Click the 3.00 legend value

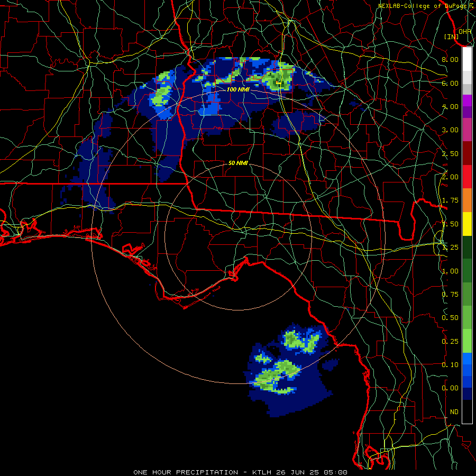[x=450, y=130]
